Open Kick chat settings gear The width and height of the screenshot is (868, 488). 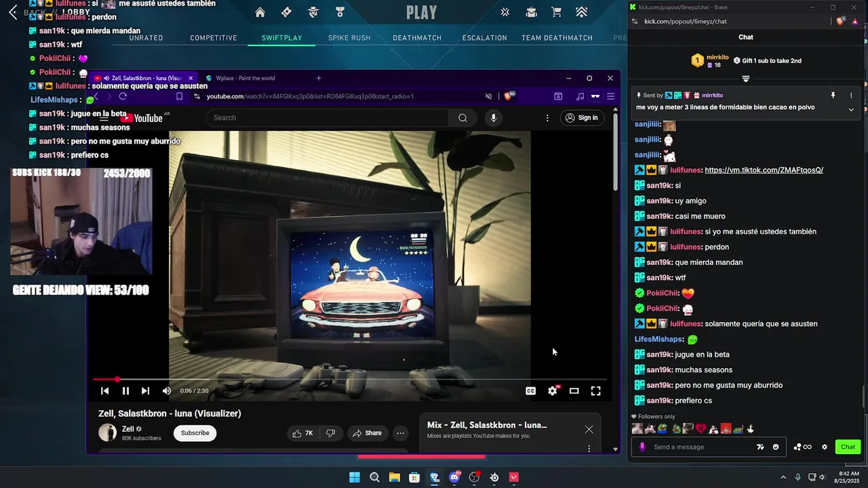(x=825, y=447)
